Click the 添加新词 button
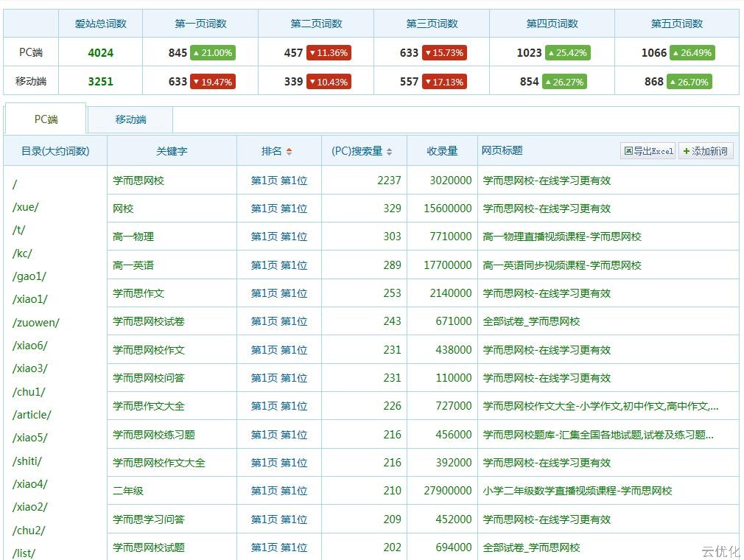This screenshot has width=744, height=560. (706, 151)
